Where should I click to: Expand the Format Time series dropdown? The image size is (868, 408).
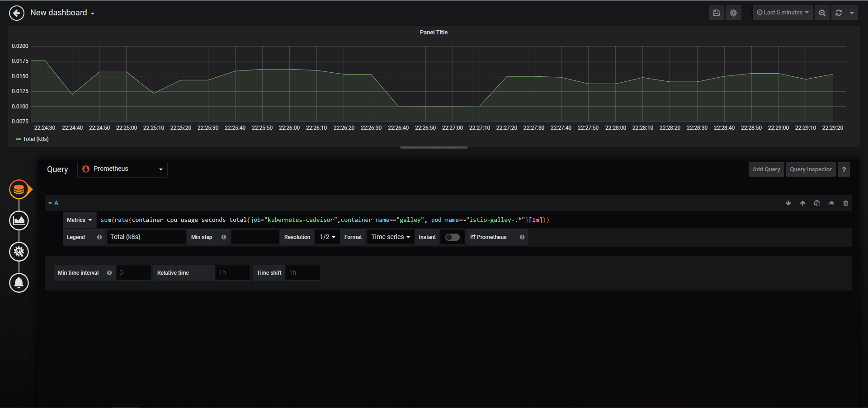390,237
